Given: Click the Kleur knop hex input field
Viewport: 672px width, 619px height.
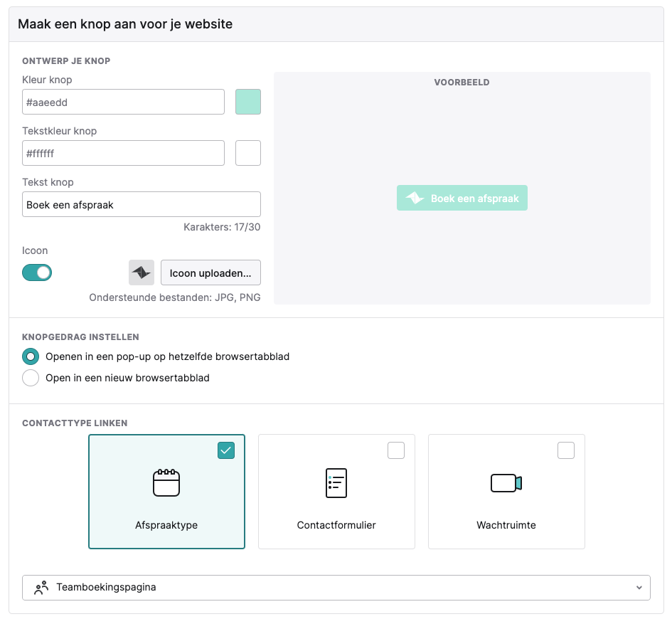Looking at the screenshot, I should (x=124, y=102).
